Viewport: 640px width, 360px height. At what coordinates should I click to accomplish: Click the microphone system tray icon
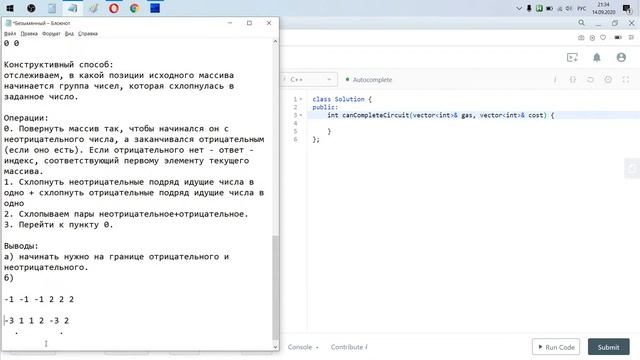(529, 8)
